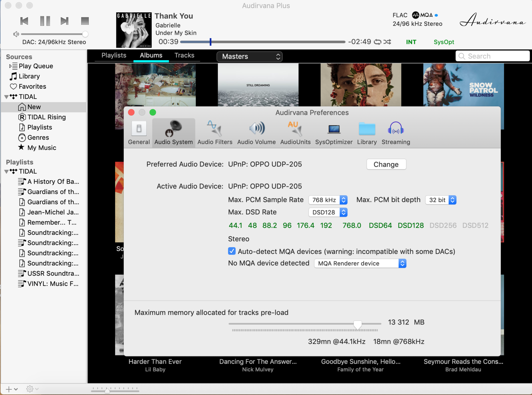Open VINYL: Music F... playlist
This screenshot has width=532, height=395.
49,284
